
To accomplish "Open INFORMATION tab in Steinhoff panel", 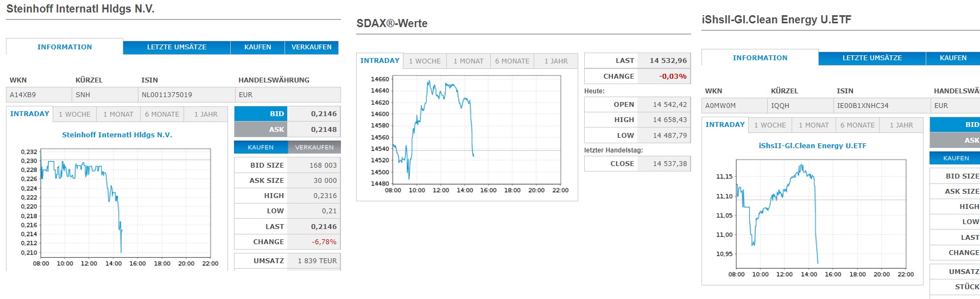I will pos(65,47).
